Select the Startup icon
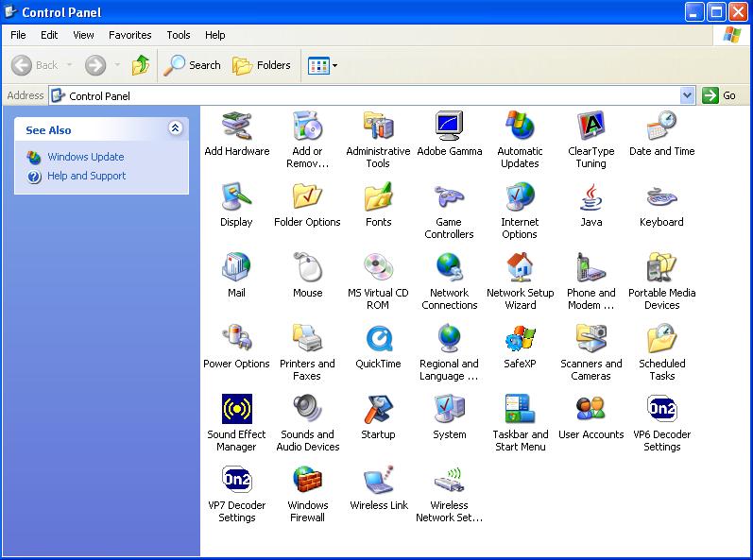This screenshot has height=560, width=753. pyautogui.click(x=379, y=409)
